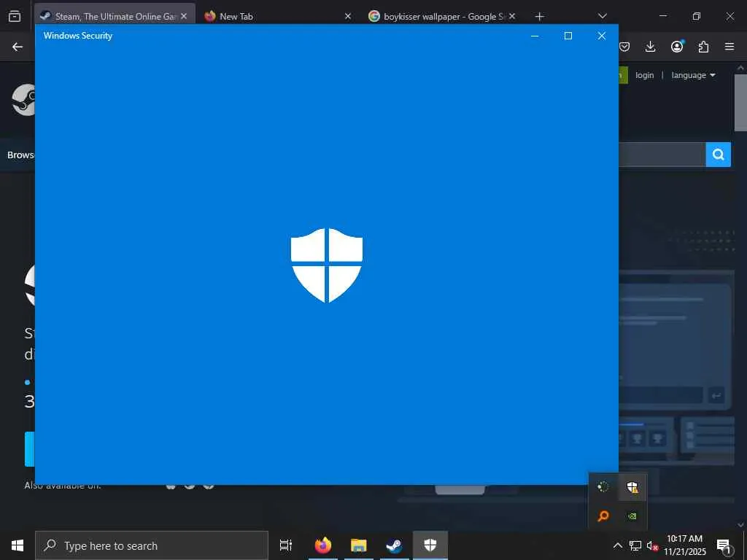
Task: Open the Pocket save icon in Firefox
Action: (624, 47)
